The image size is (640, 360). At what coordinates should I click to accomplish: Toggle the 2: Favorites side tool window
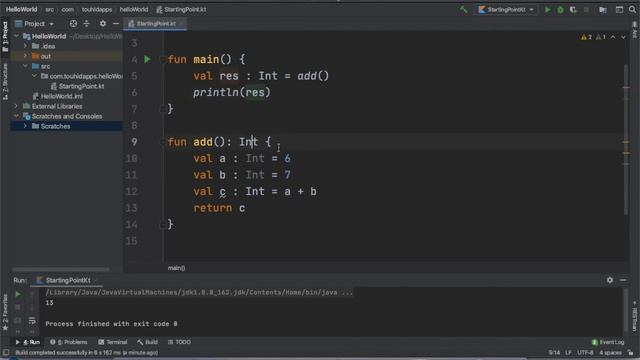pos(5,313)
